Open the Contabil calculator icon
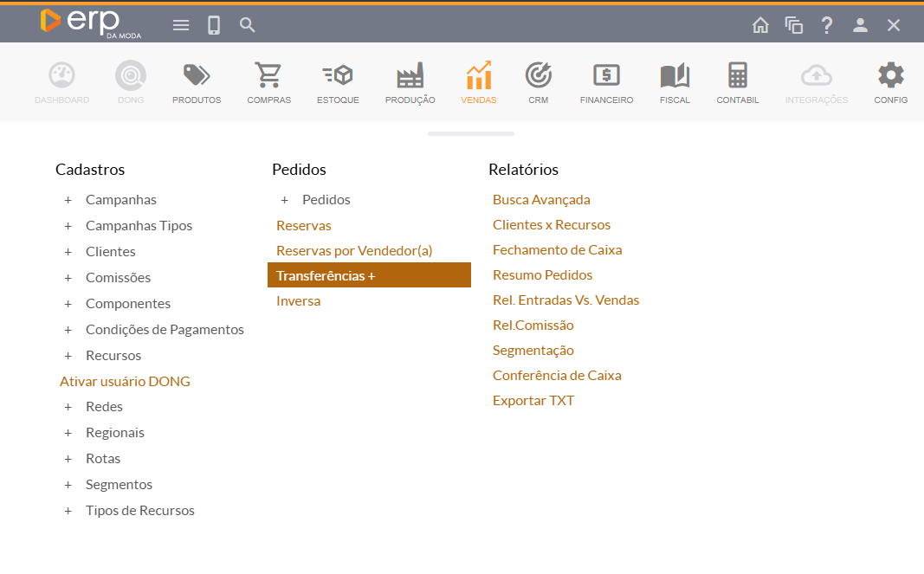 tap(738, 76)
